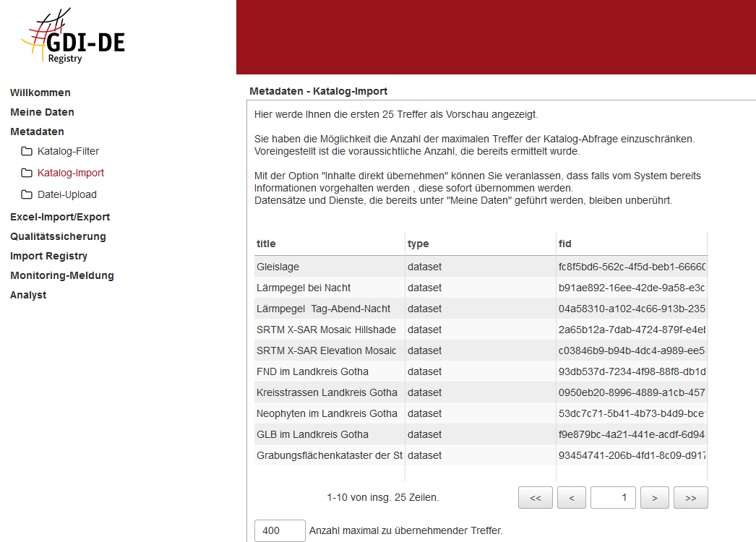Open the Willkommen menu item
Image resolution: width=756 pixels, height=542 pixels.
tap(40, 93)
